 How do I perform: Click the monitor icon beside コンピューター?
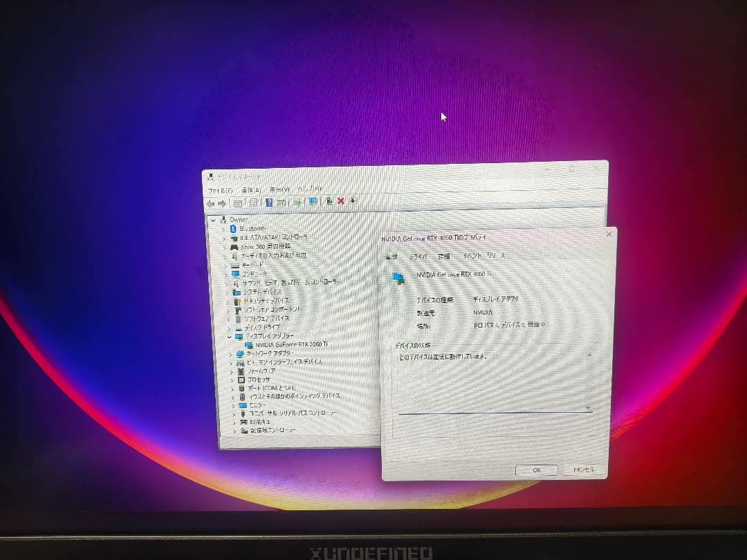click(x=235, y=274)
